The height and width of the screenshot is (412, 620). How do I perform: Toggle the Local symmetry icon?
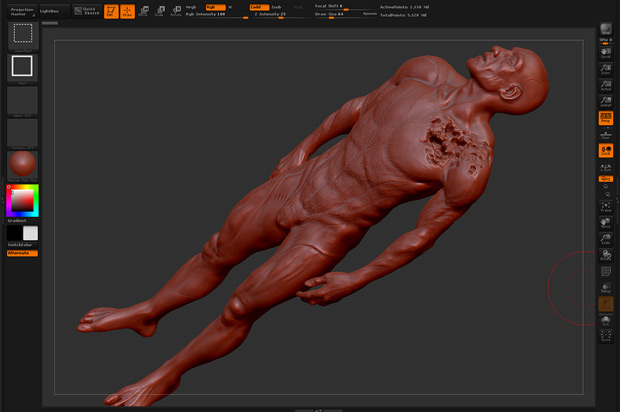coord(606,151)
